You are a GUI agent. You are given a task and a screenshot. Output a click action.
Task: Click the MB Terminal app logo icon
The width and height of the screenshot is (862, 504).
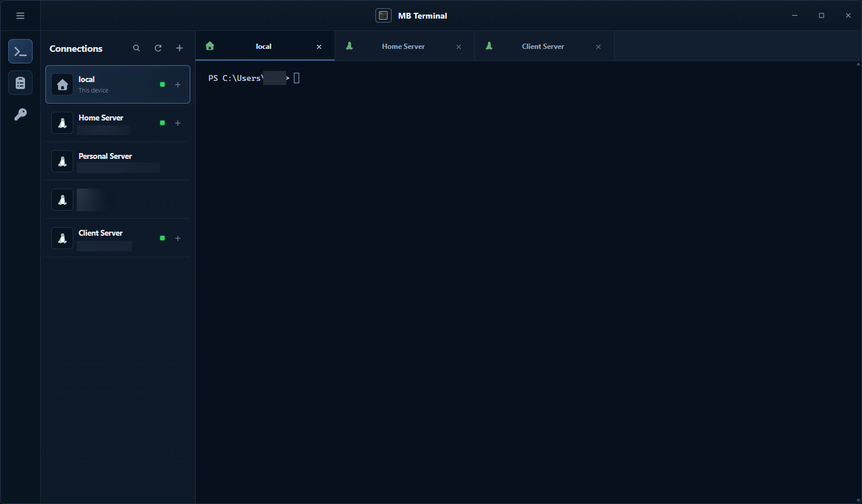384,16
